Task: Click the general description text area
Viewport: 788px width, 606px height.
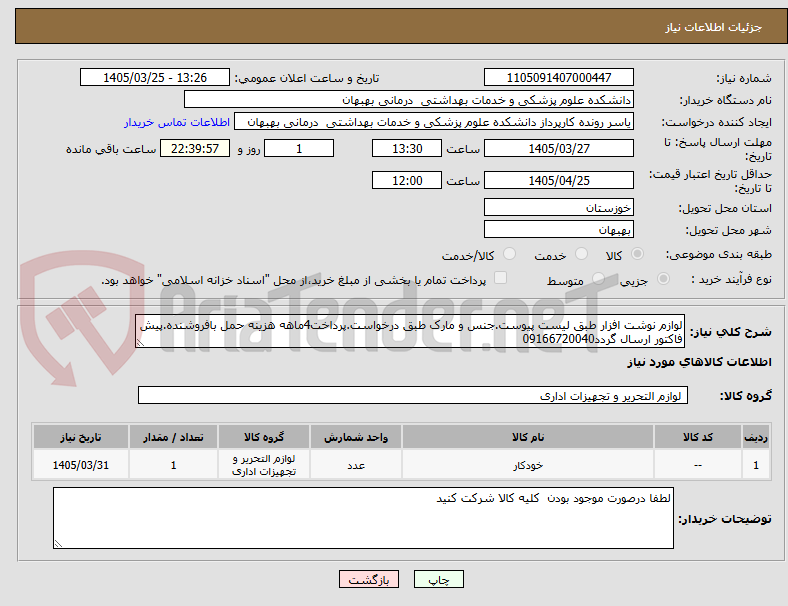Action: point(410,332)
